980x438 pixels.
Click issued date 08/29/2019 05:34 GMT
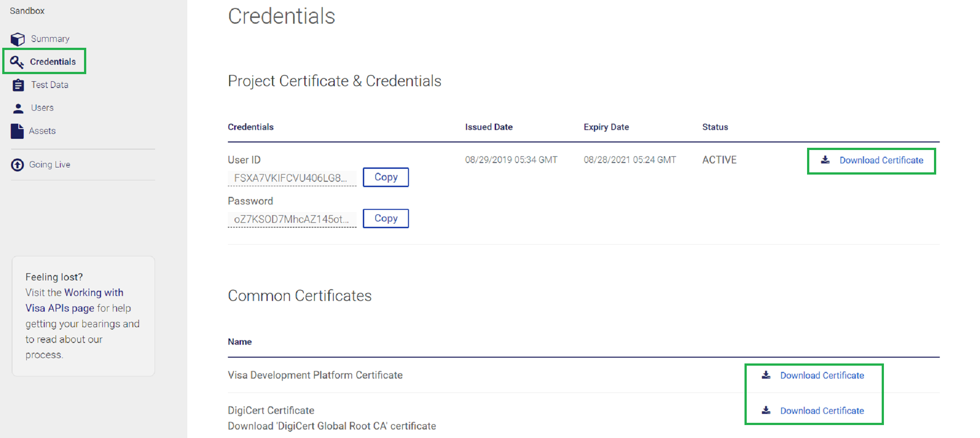point(511,160)
